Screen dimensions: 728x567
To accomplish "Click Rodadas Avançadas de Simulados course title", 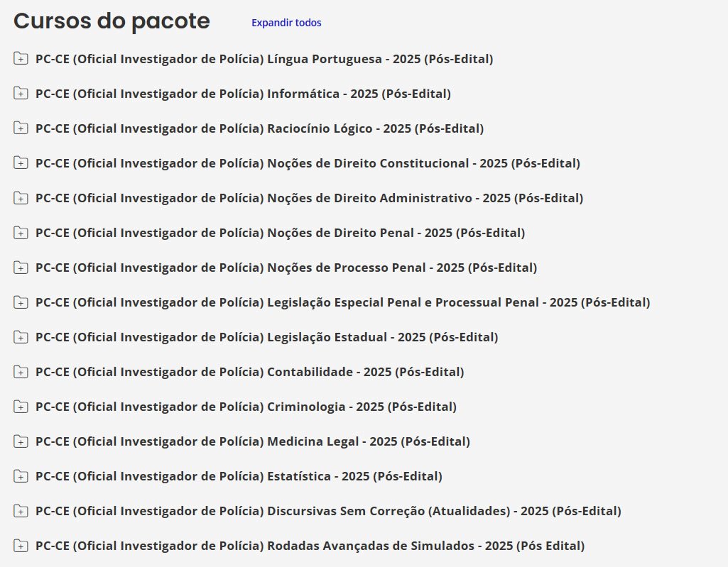I will tap(310, 546).
